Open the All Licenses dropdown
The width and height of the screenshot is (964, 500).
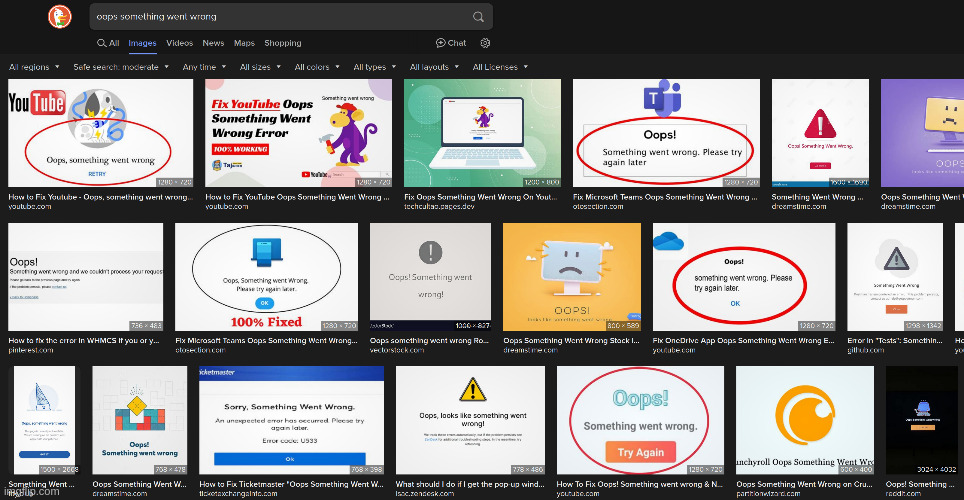(500, 67)
